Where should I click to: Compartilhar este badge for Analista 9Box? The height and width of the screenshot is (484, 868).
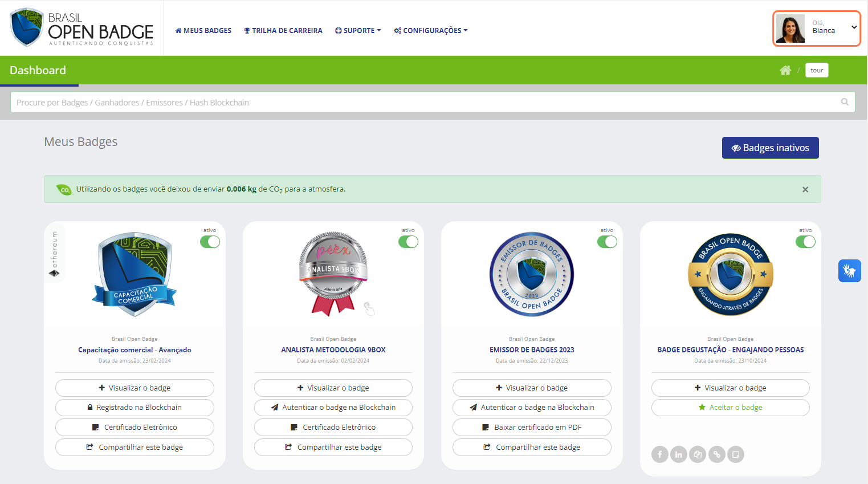pos(333,447)
